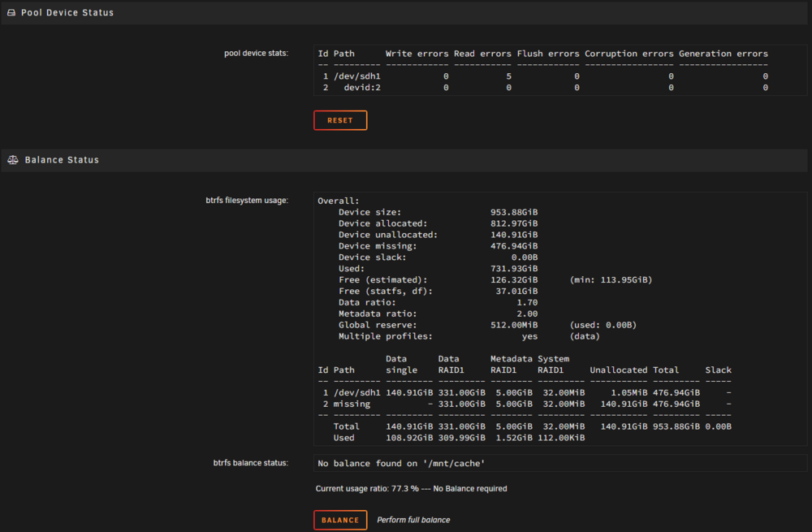Click the Device allocated value '812.97GiB'

click(x=514, y=224)
